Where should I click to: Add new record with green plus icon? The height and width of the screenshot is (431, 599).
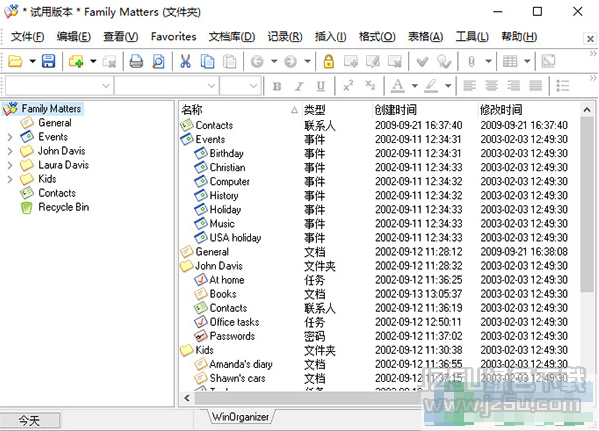coord(76,61)
